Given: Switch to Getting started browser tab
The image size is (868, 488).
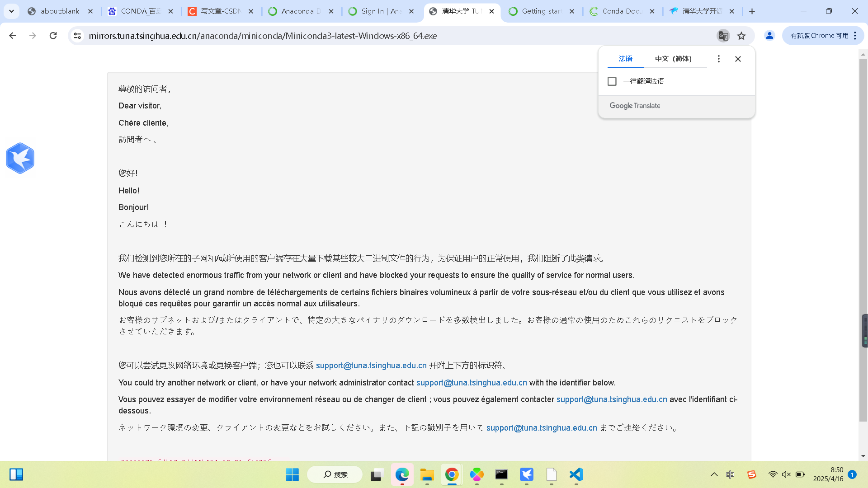Looking at the screenshot, I should 540,11.
